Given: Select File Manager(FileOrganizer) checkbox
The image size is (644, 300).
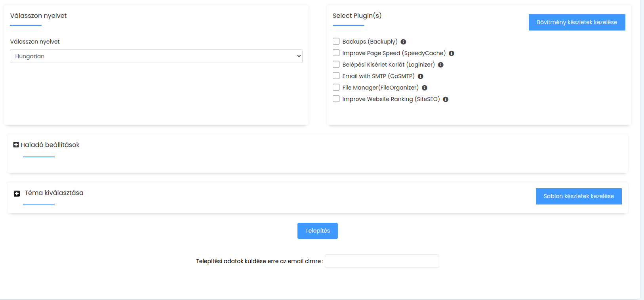Looking at the screenshot, I should [x=336, y=87].
